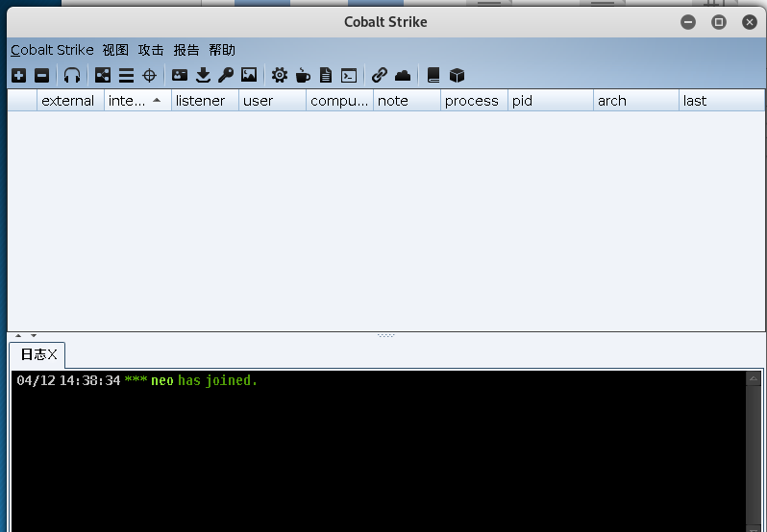Open MS Office macro document icon

tap(326, 75)
